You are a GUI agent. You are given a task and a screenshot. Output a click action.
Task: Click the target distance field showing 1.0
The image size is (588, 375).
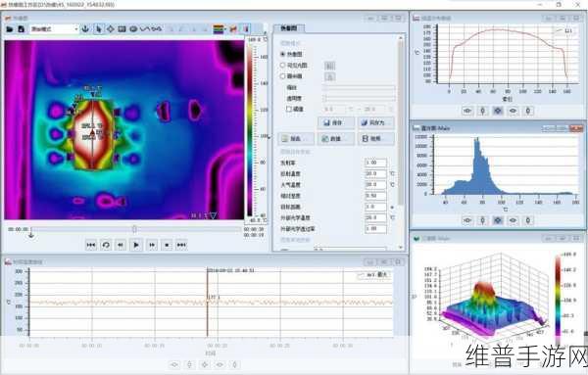375,207
